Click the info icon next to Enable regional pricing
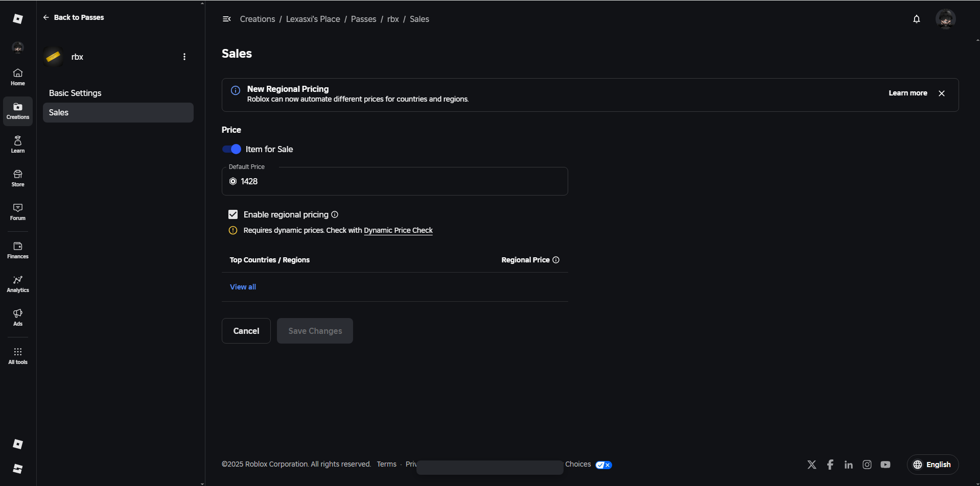This screenshot has width=980, height=486. pos(335,214)
